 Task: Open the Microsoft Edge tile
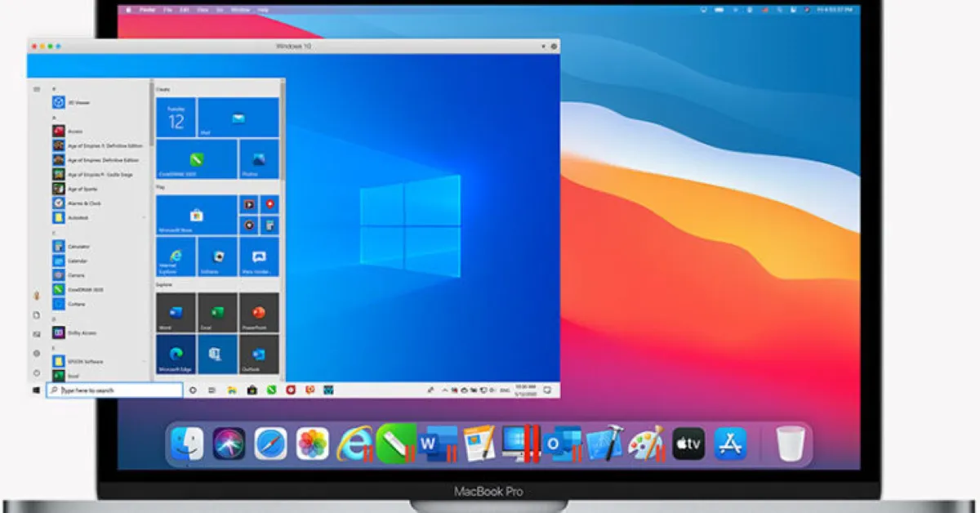[176, 355]
